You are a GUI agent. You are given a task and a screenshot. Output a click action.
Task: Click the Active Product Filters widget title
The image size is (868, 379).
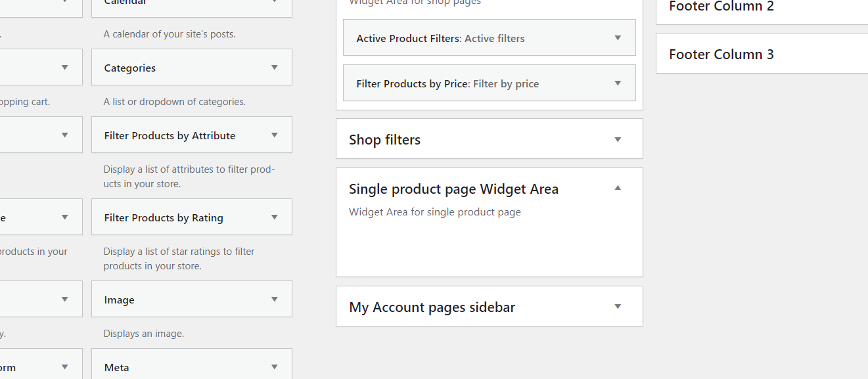click(408, 39)
